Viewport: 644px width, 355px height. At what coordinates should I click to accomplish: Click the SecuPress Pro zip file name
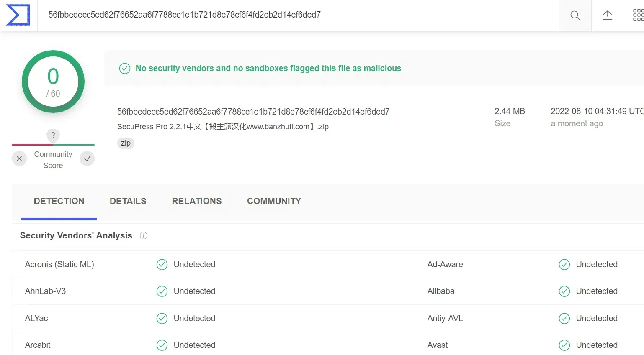(x=223, y=127)
